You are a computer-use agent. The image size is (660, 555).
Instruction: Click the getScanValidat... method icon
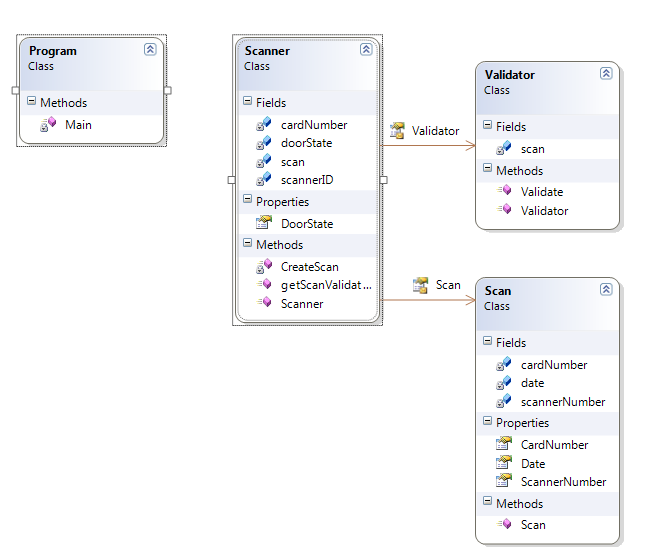264,284
